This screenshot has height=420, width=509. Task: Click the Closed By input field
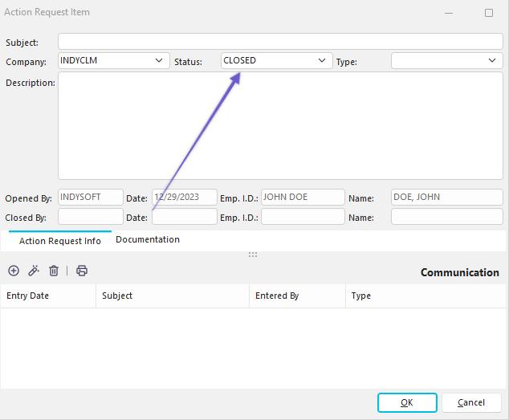coord(90,217)
